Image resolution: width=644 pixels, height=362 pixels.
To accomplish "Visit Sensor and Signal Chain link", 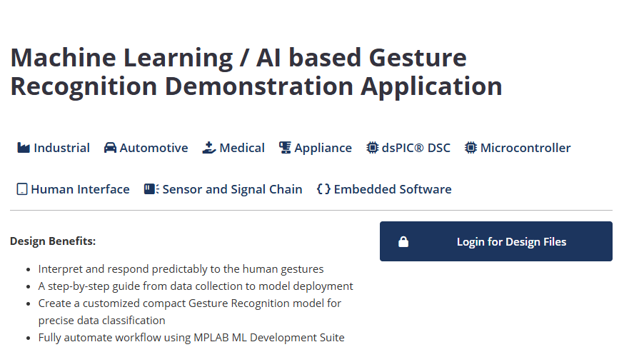I will (x=223, y=189).
